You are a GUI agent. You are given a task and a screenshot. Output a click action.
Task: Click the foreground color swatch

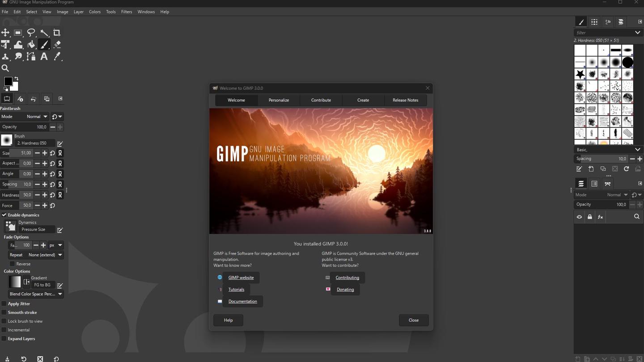[8, 81]
